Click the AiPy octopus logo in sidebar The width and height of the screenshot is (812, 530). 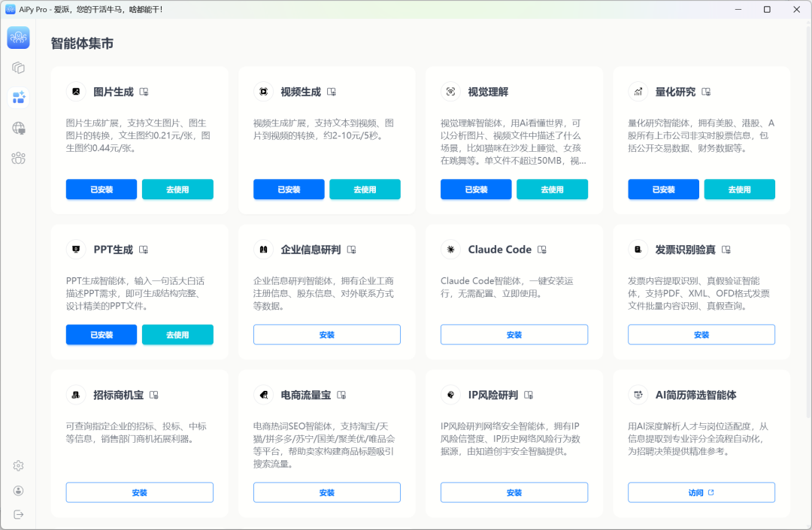click(x=18, y=38)
